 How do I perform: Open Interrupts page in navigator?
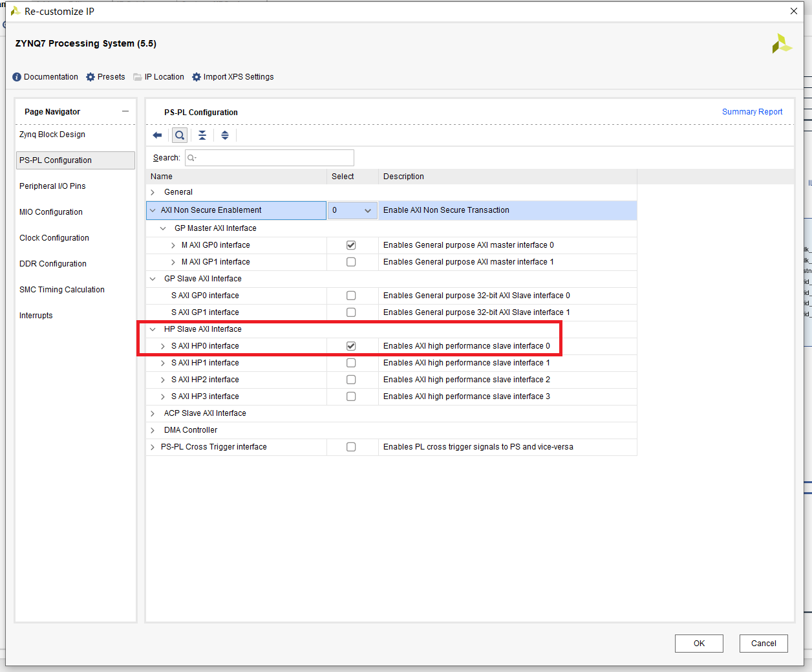click(36, 316)
